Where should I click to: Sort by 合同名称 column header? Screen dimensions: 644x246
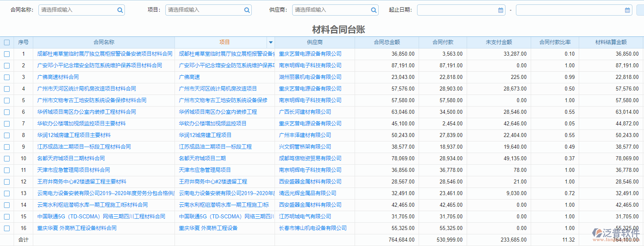[104, 42]
